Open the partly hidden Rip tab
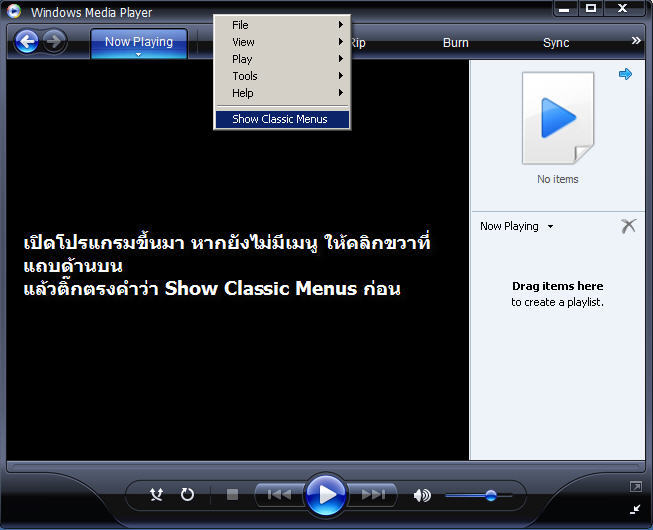This screenshot has width=653, height=530. [358, 43]
